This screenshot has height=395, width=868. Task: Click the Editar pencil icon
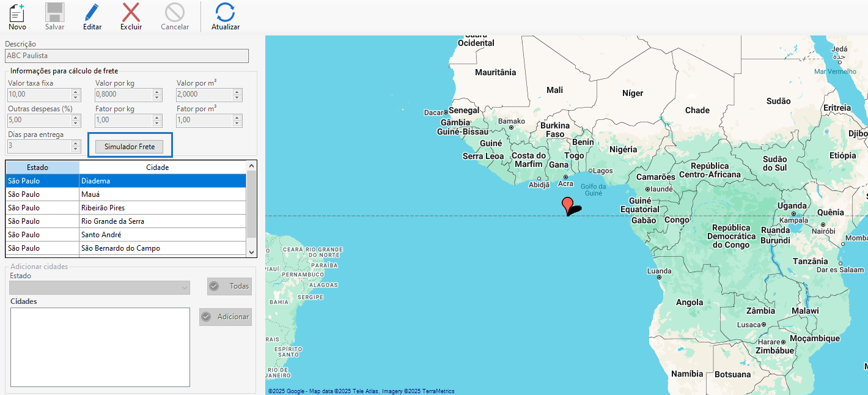92,12
